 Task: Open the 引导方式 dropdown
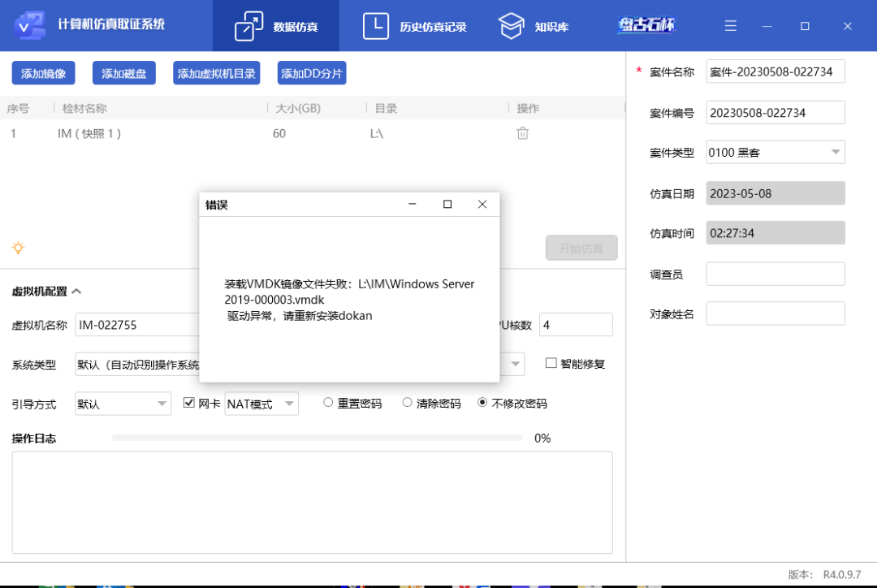[x=123, y=404]
